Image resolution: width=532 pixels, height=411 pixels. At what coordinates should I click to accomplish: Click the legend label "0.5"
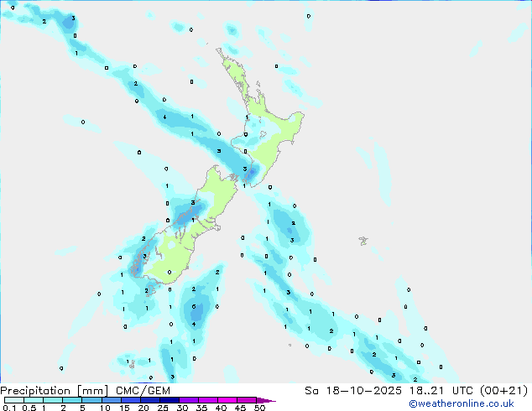tap(29, 408)
